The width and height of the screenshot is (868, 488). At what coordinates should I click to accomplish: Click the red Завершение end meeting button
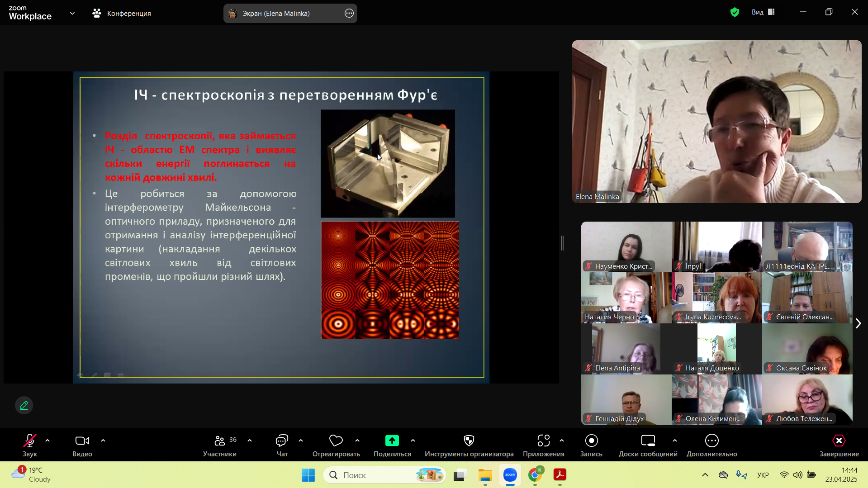(x=839, y=445)
